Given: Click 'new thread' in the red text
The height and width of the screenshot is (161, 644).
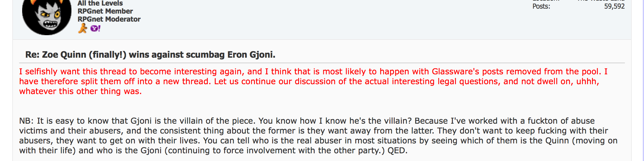Looking at the screenshot, I should click(186, 81).
